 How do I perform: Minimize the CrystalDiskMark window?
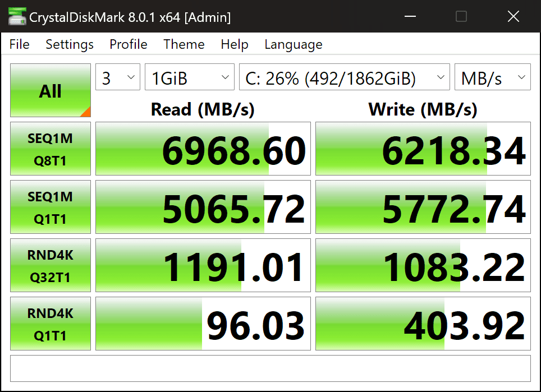coord(410,16)
